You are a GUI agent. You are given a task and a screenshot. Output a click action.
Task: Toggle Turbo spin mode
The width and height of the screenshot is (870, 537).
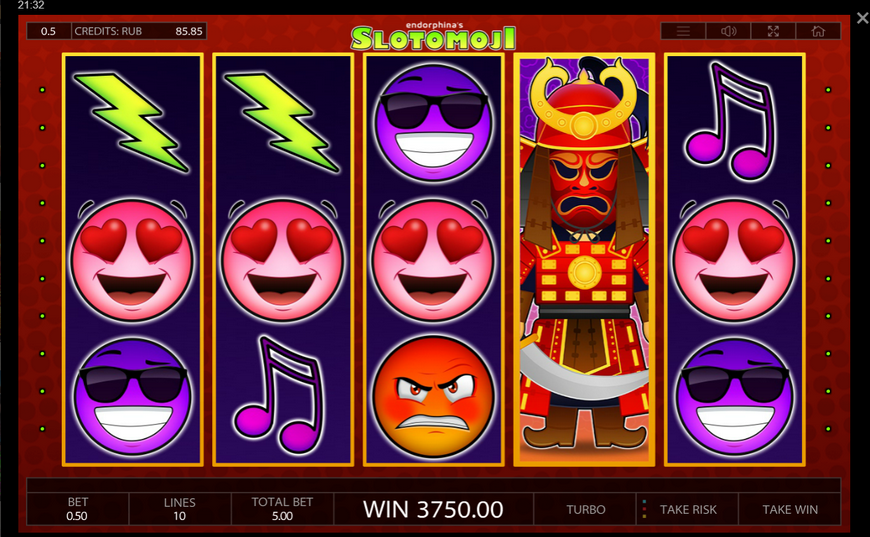click(x=585, y=509)
